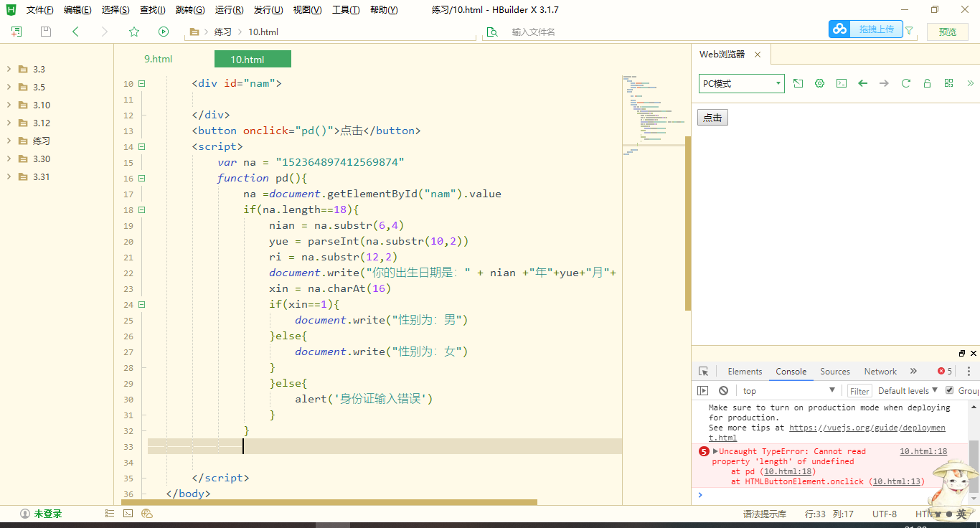This screenshot has height=528, width=980.
Task: Switch to devtools Elements tab
Action: [745, 372]
